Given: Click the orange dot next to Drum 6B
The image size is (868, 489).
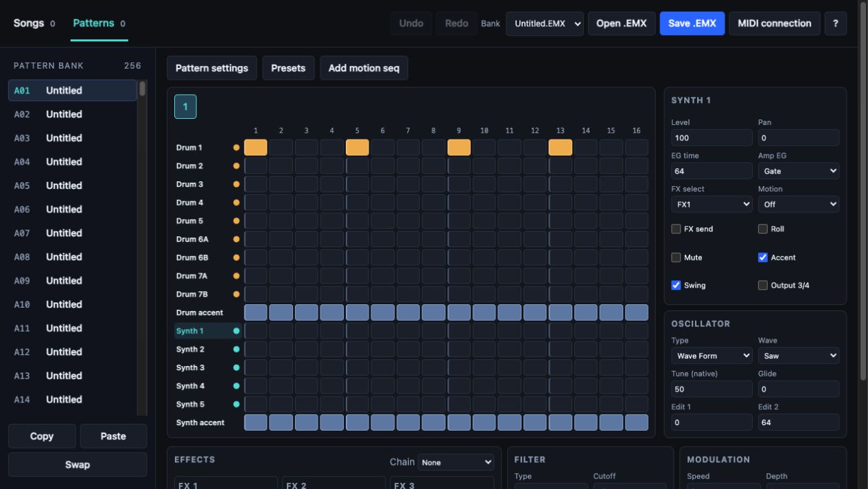Looking at the screenshot, I should coord(237,258).
